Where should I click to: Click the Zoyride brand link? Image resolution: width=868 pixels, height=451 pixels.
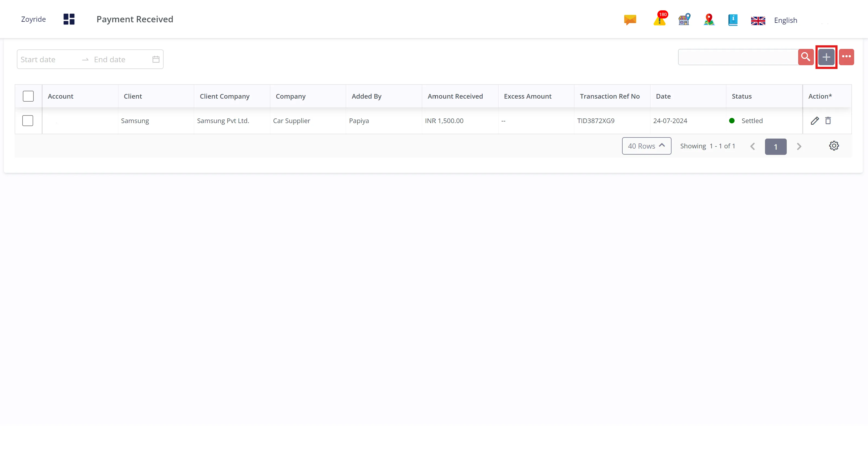(33, 19)
